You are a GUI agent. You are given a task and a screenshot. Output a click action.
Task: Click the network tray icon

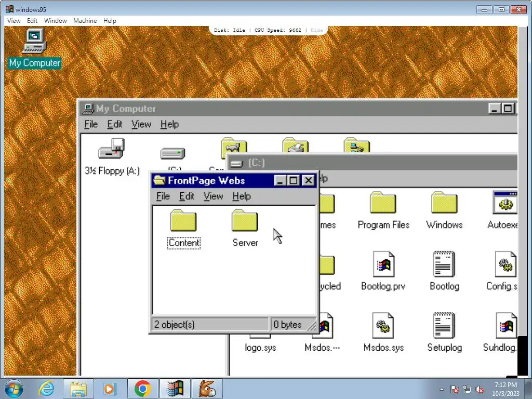click(x=467, y=390)
